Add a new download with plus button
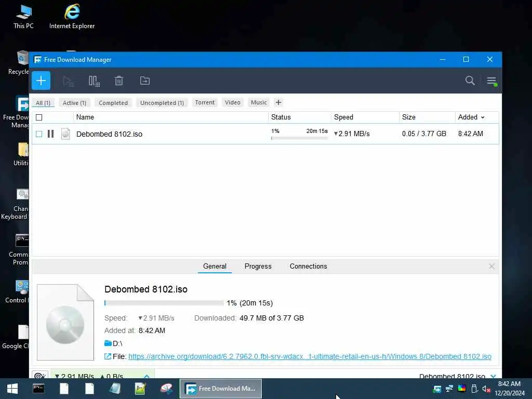This screenshot has width=532, height=399. (x=41, y=81)
